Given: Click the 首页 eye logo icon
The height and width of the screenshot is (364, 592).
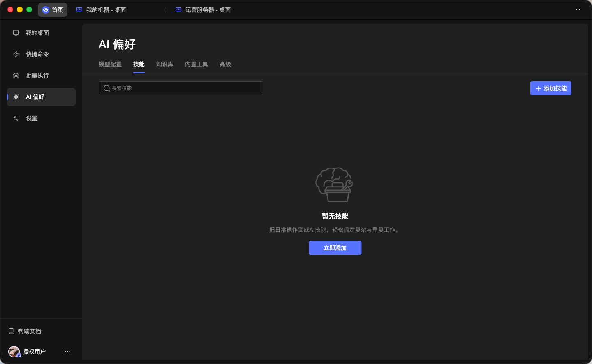Looking at the screenshot, I should pyautogui.click(x=46, y=10).
